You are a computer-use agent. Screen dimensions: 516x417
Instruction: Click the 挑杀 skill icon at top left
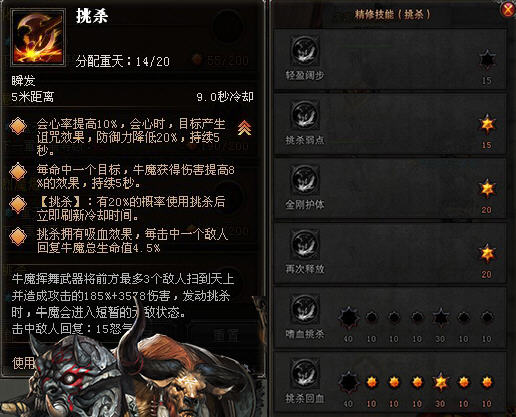pyautogui.click(x=38, y=37)
